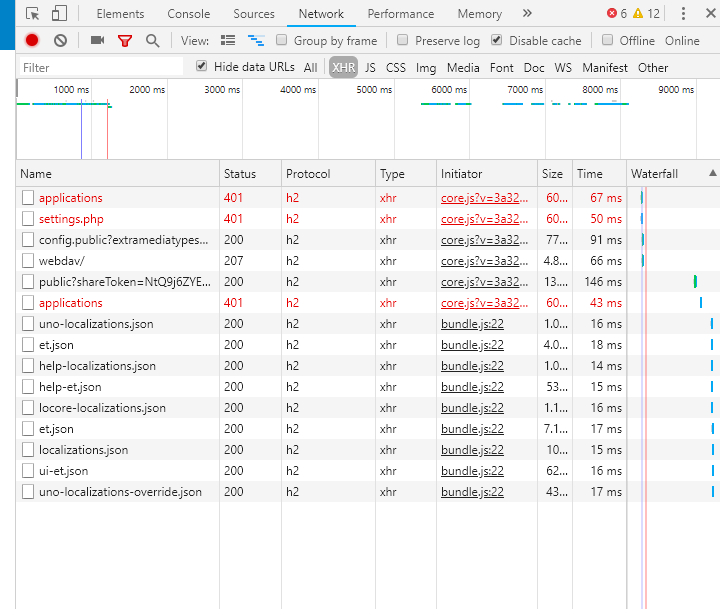This screenshot has width=720, height=609.
Task: Toggle the device toolbar icon
Action: (59, 13)
